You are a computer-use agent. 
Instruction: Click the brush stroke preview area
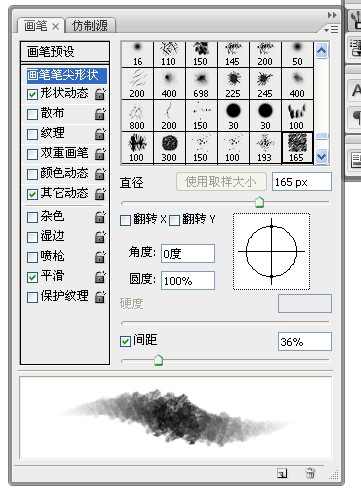[176, 418]
